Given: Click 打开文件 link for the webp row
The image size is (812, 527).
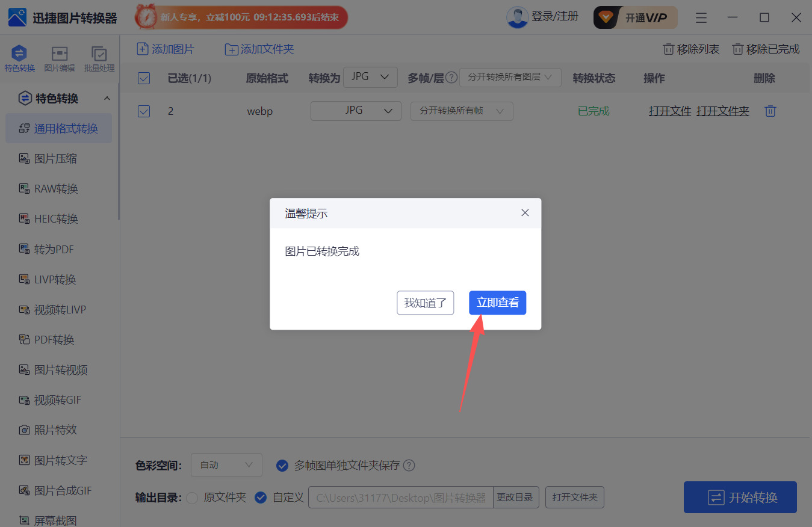Looking at the screenshot, I should tap(670, 111).
